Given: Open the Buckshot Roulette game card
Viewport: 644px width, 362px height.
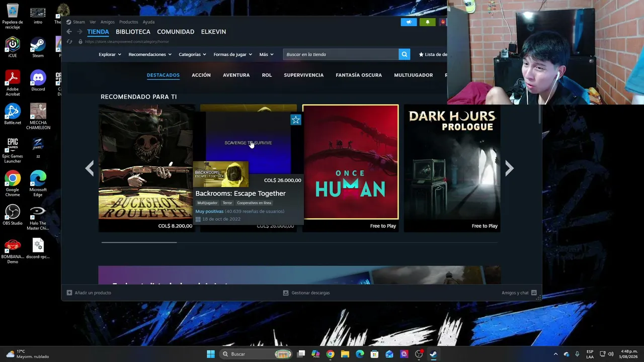Looking at the screenshot, I should (146, 168).
